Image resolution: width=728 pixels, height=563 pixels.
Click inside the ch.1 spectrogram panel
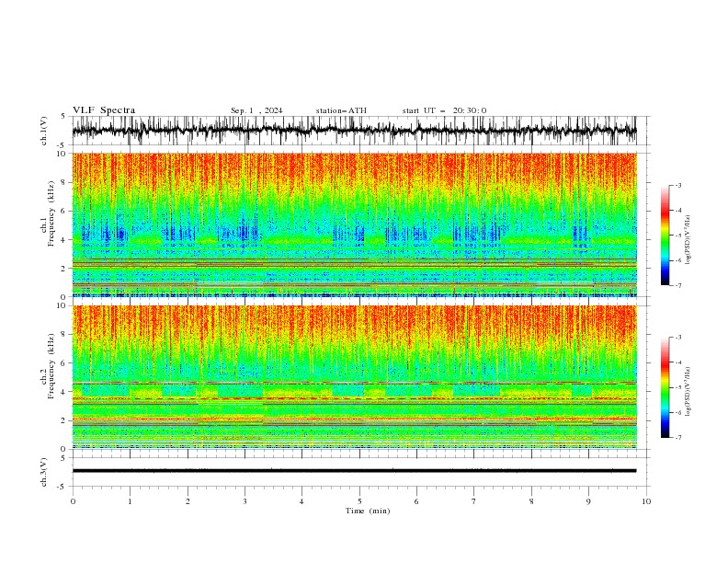click(354, 224)
